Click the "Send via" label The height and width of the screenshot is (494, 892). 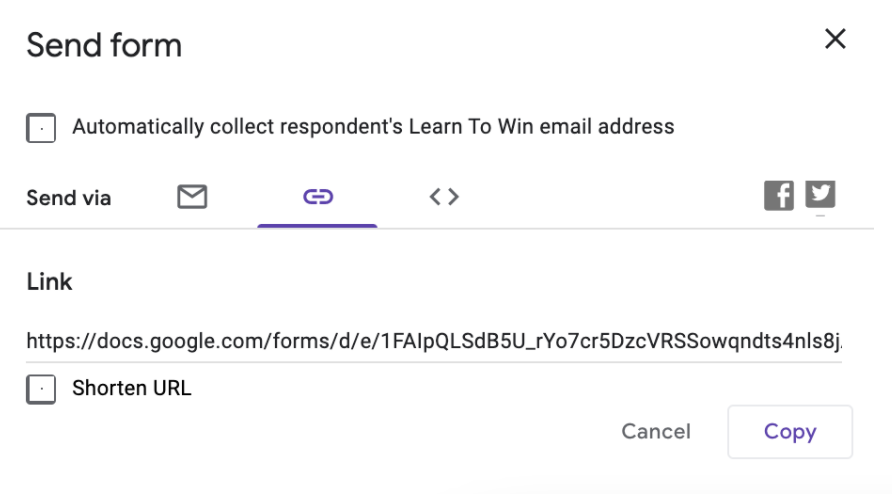coord(69,198)
